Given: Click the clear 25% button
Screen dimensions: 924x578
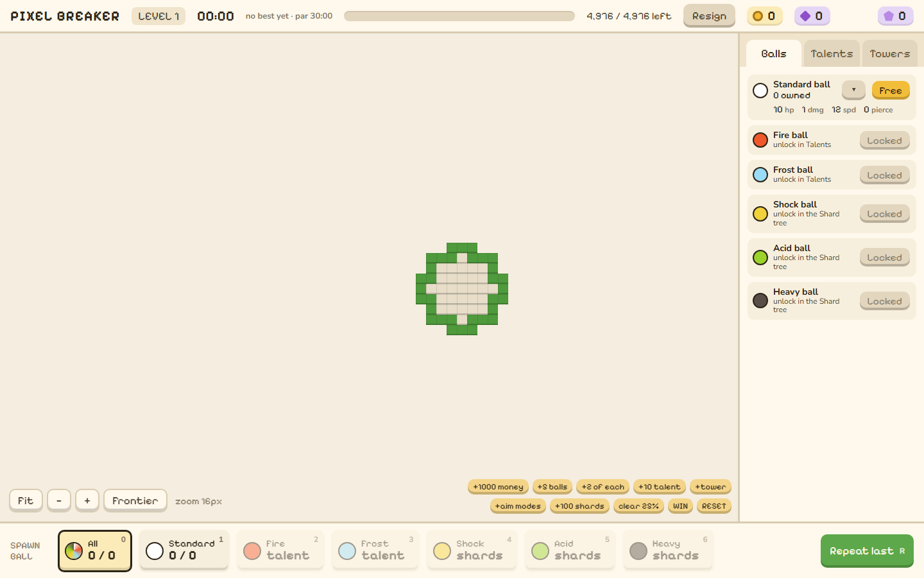Looking at the screenshot, I should click(638, 506).
